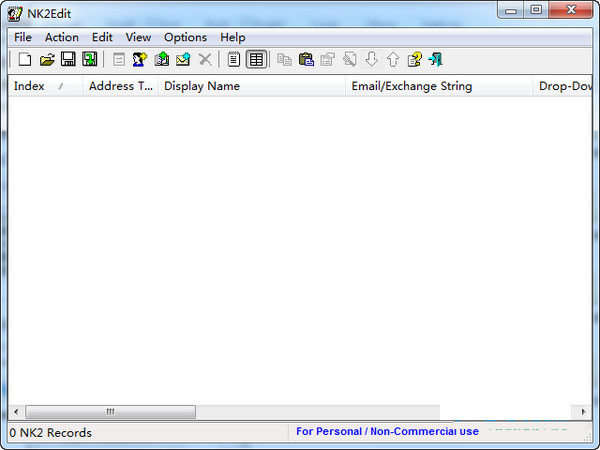The image size is (600, 450).
Task: Click the Drop-Down column header
Action: click(562, 86)
